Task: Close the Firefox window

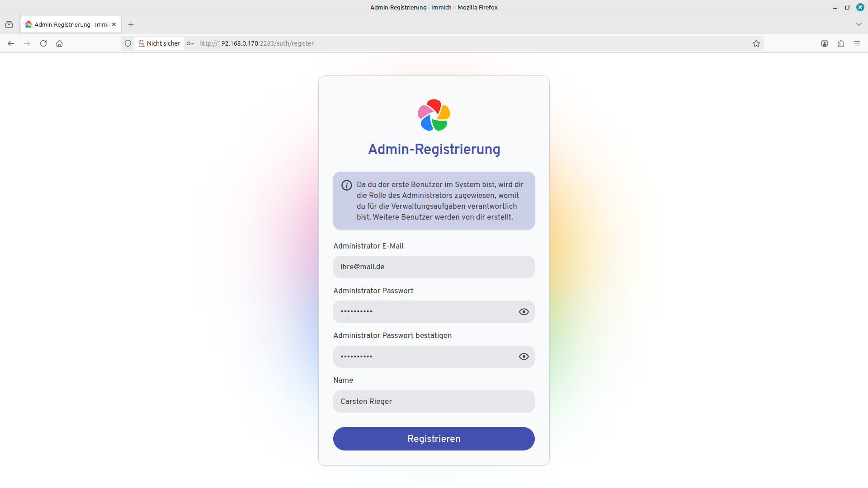Action: [860, 7]
